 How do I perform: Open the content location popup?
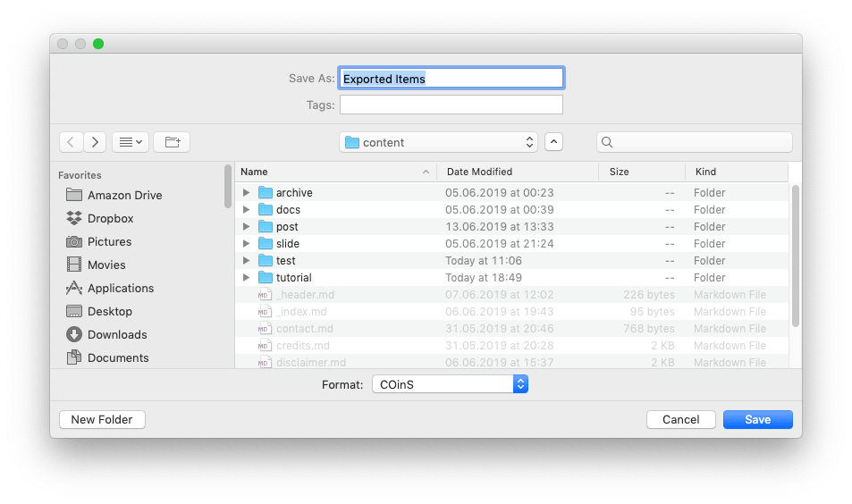[438, 142]
